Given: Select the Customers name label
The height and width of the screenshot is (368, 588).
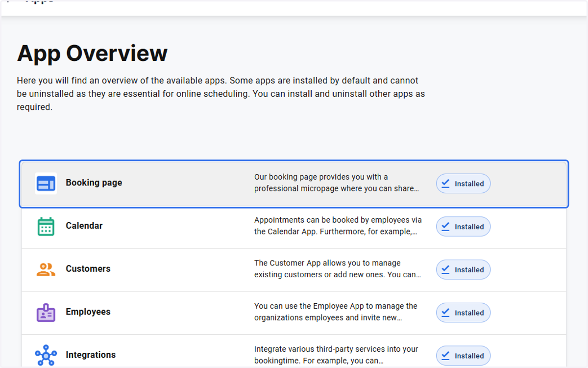Looking at the screenshot, I should 88,269.
